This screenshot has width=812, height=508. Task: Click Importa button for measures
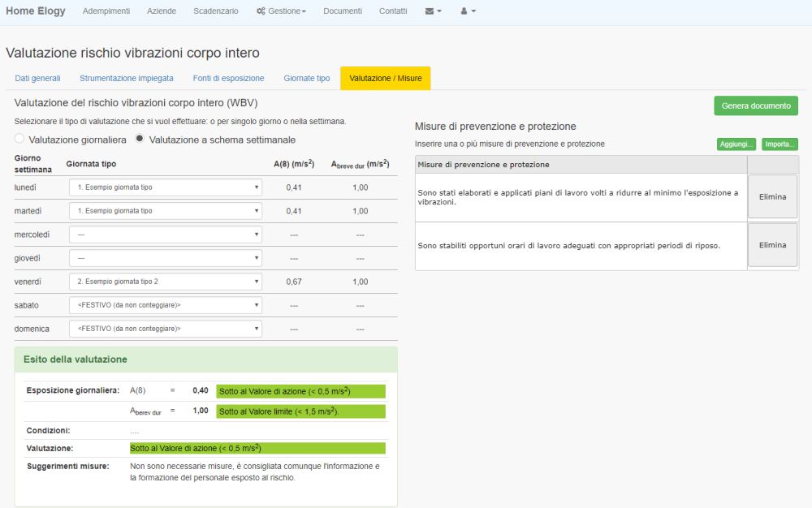(x=780, y=144)
